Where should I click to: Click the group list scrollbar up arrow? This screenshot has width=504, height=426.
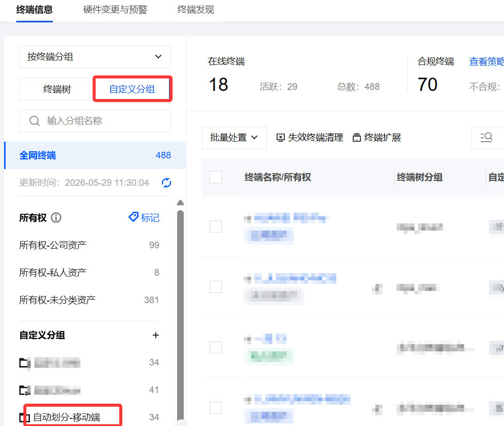pos(180,203)
